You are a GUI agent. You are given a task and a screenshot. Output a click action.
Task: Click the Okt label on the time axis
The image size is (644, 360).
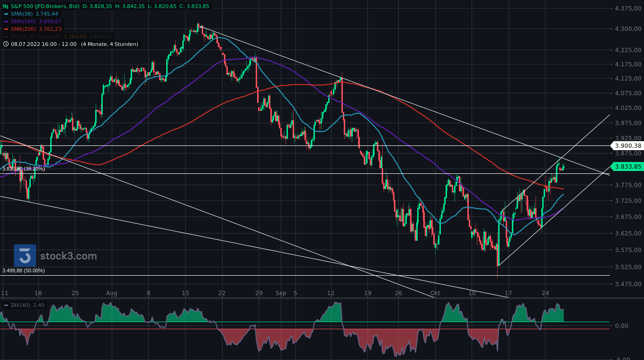(x=435, y=293)
